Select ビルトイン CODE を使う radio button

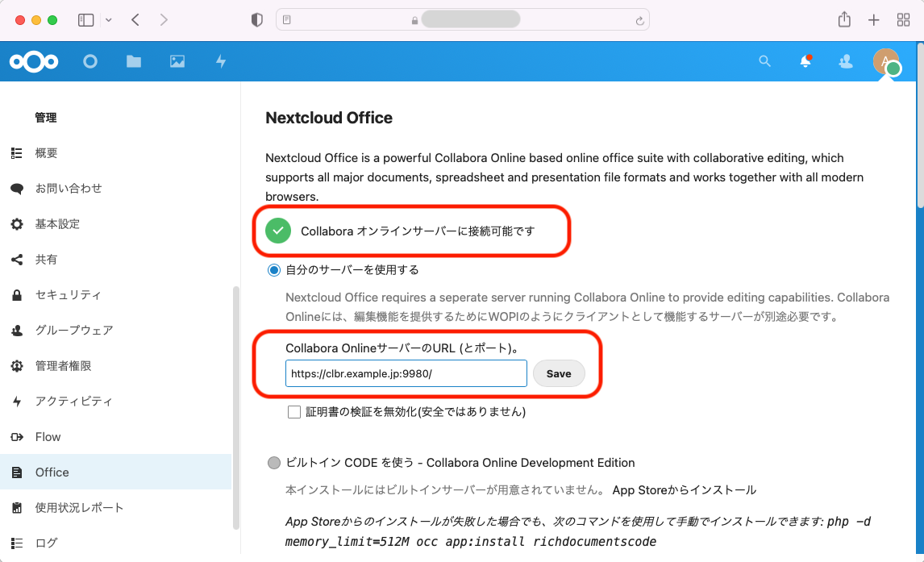(x=274, y=463)
